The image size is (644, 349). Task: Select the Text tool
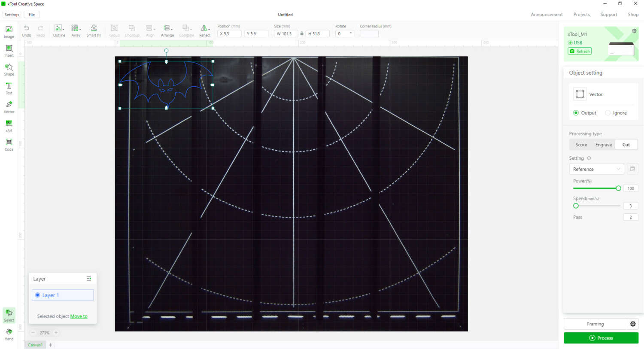point(9,88)
